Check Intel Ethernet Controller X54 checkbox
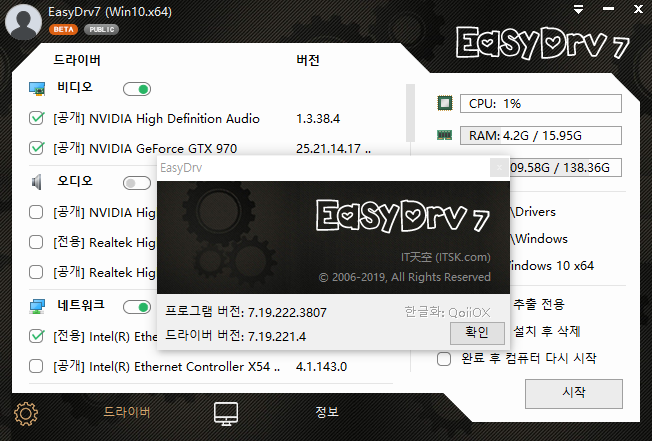This screenshot has height=441, width=652. point(36,366)
